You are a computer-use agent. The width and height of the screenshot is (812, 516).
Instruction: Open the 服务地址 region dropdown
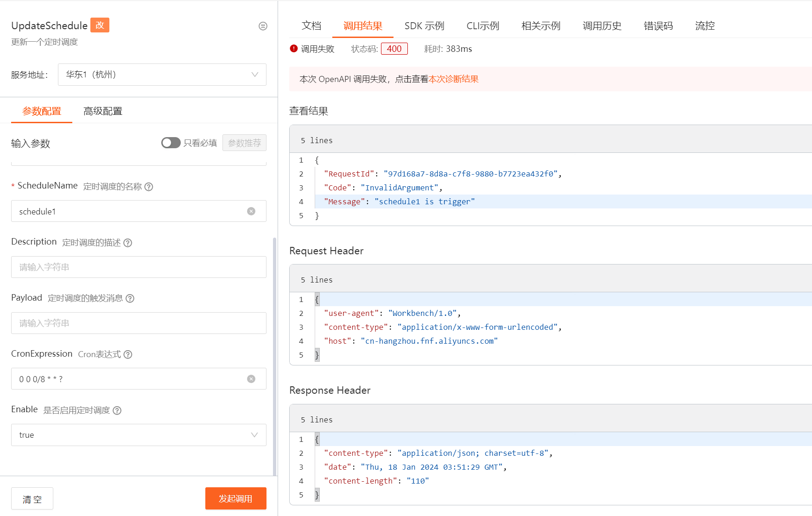click(x=162, y=75)
